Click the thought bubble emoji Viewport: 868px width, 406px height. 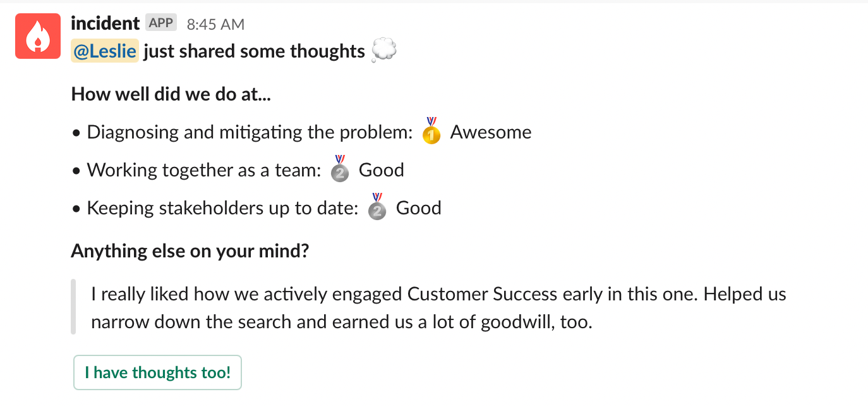coord(383,51)
